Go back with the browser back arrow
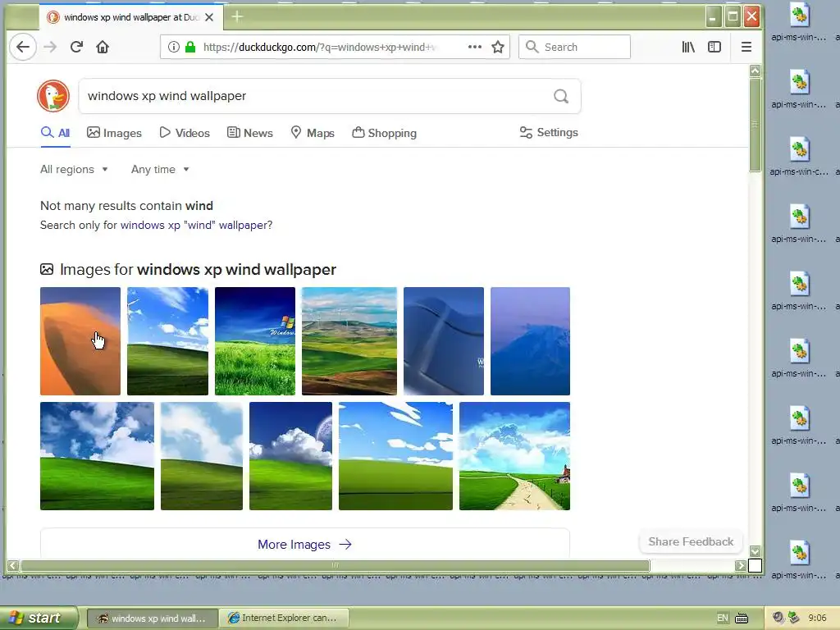840x630 pixels. click(x=23, y=47)
